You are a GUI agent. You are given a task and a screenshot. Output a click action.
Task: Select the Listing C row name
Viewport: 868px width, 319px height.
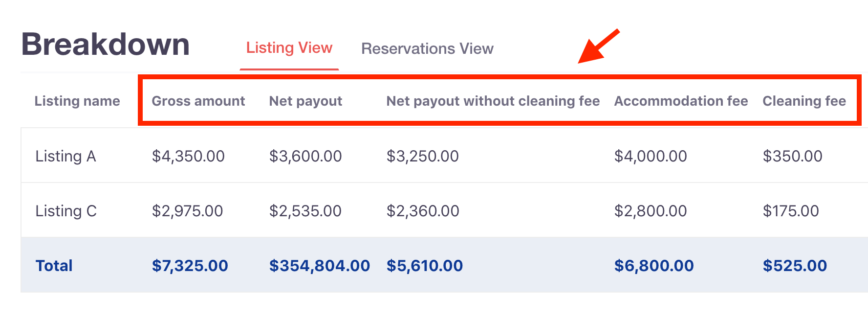tap(66, 211)
